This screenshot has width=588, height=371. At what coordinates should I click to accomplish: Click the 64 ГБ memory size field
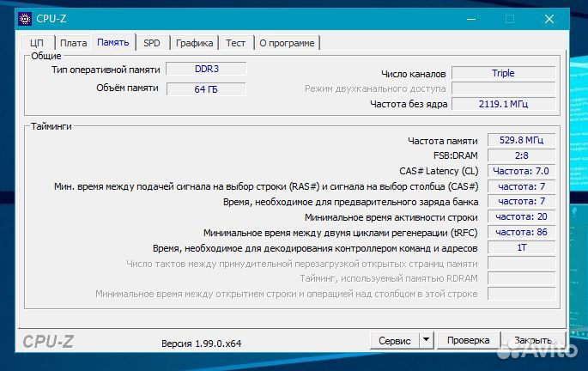[x=206, y=89]
